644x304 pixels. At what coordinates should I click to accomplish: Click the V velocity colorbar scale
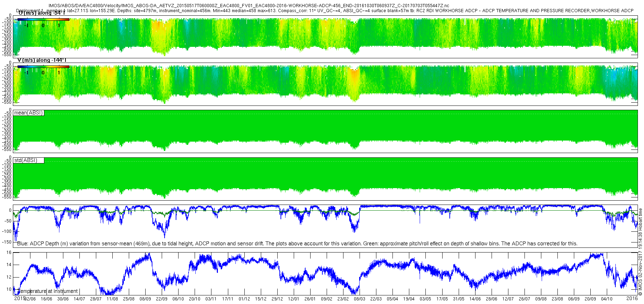(x=43, y=67)
